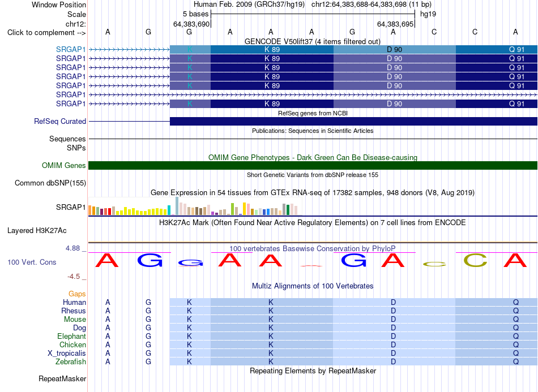This screenshot has width=538, height=392.
Task: Click the 4.88 PhyloP upper scale value
Action: 72,248
